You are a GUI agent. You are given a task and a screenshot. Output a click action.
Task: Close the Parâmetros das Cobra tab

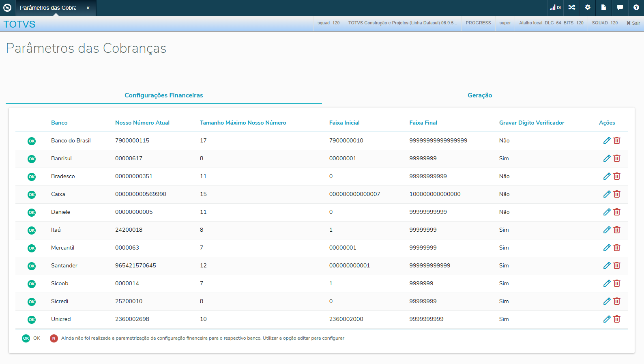pyautogui.click(x=88, y=8)
